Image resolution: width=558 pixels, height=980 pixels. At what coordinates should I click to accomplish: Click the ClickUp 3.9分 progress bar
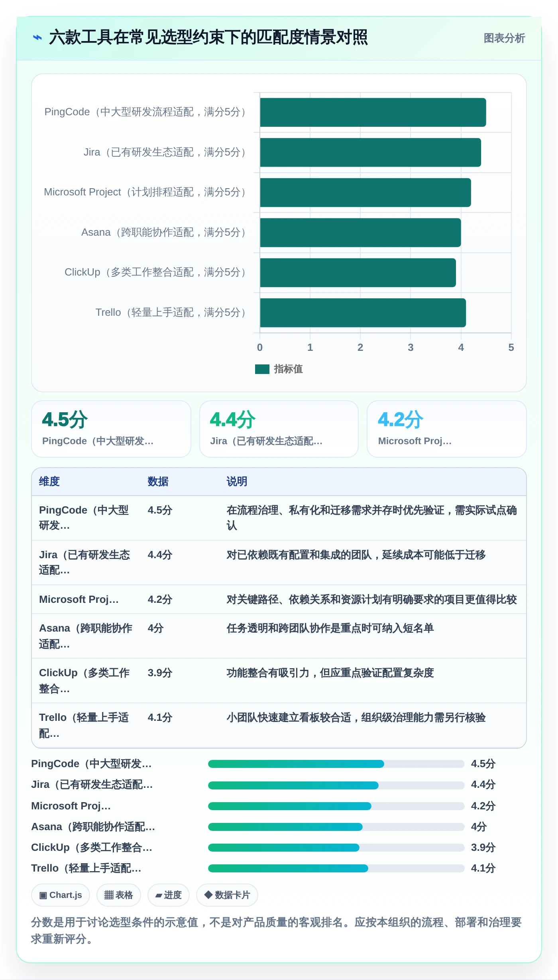pos(336,848)
